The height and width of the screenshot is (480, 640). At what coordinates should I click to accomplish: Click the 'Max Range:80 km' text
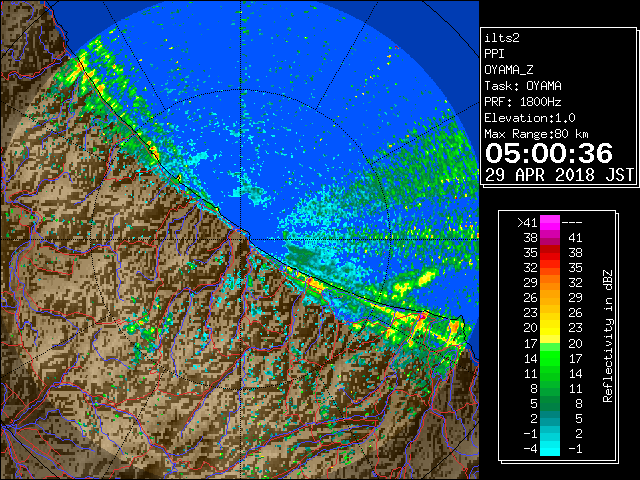click(536, 134)
